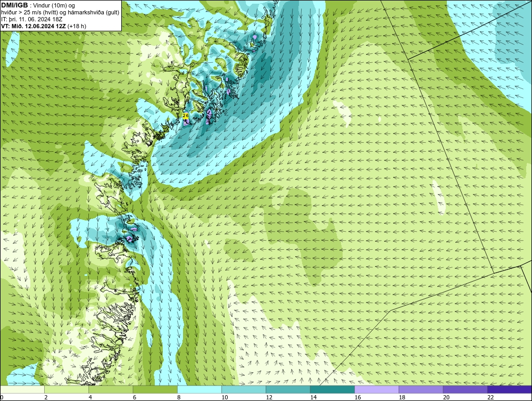Image resolution: width=532 pixels, height=401 pixels.
Task: Select the 16–18 m/s legend swatch
Action: [377, 389]
